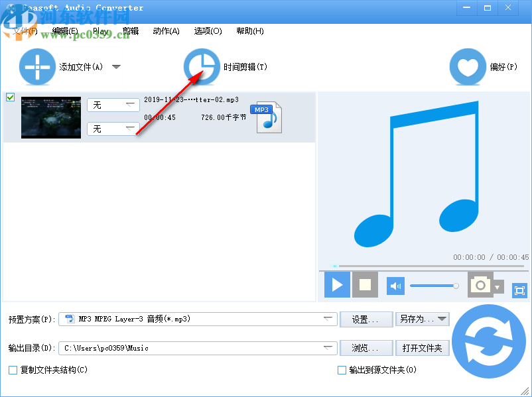
Task: Click the 浏览 browse button
Action: click(x=366, y=347)
